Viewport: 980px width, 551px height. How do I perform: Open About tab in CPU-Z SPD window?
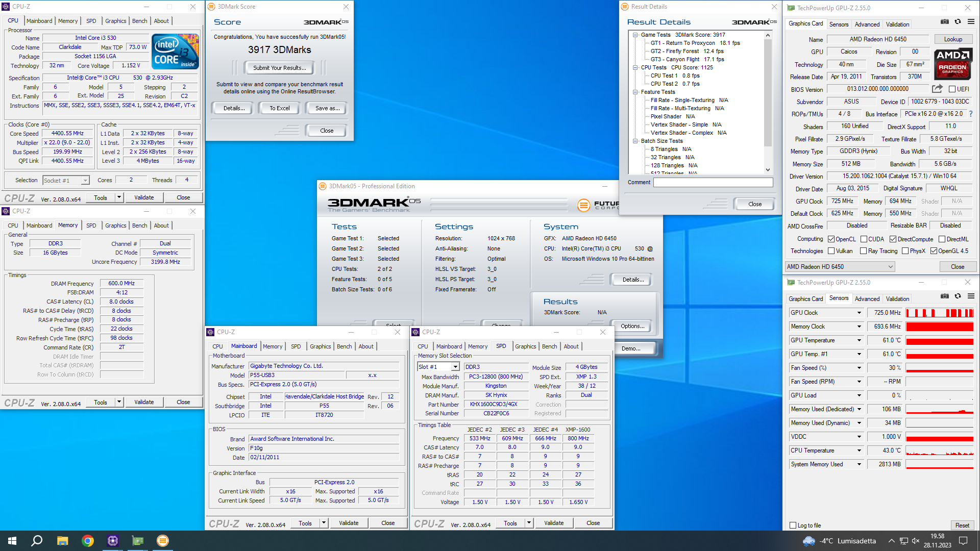tap(571, 346)
